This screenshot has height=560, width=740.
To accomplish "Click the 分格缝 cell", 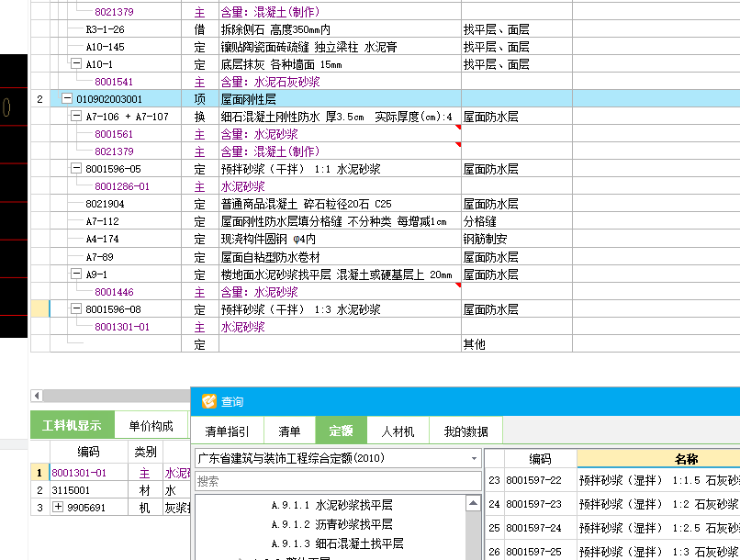I will 517,221.
